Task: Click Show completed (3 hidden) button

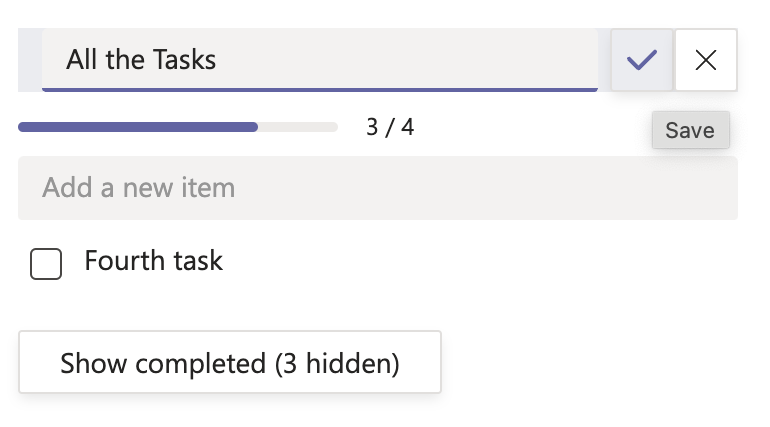Action: click(230, 362)
